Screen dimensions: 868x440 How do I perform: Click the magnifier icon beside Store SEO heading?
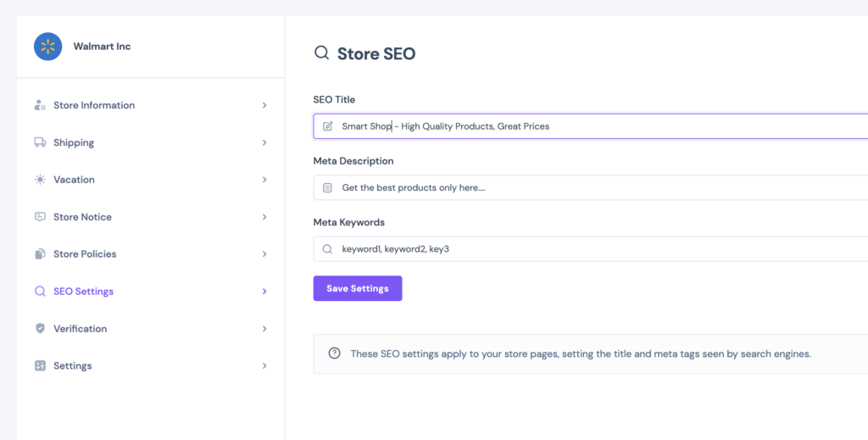point(321,53)
